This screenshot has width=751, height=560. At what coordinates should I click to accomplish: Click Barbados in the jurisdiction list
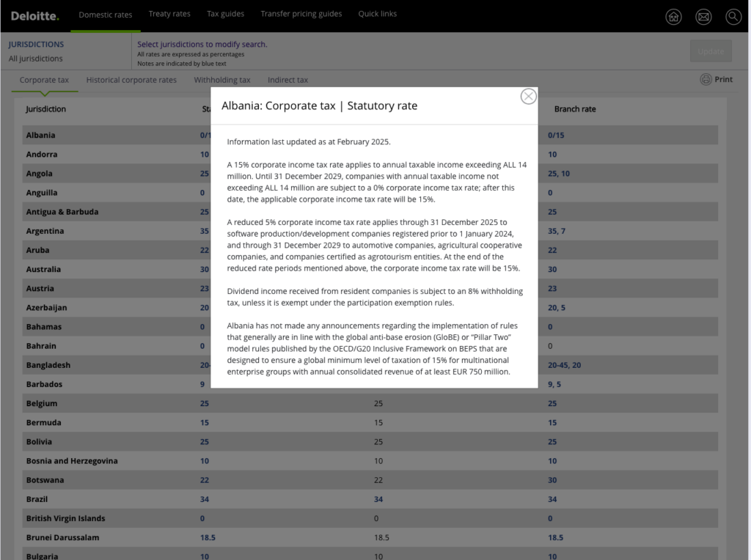(44, 384)
